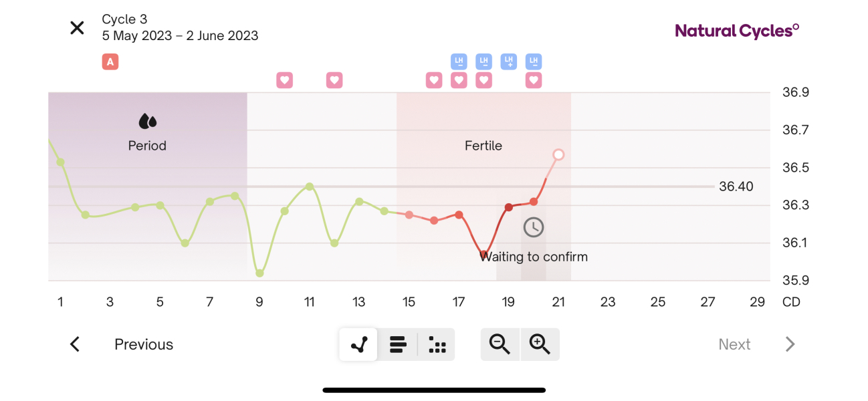Click the heart icon above cycle day 10
868x401 pixels.
click(284, 80)
